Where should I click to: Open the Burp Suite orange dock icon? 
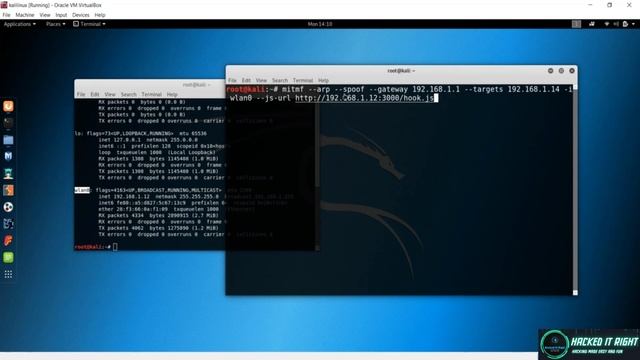click(x=8, y=190)
